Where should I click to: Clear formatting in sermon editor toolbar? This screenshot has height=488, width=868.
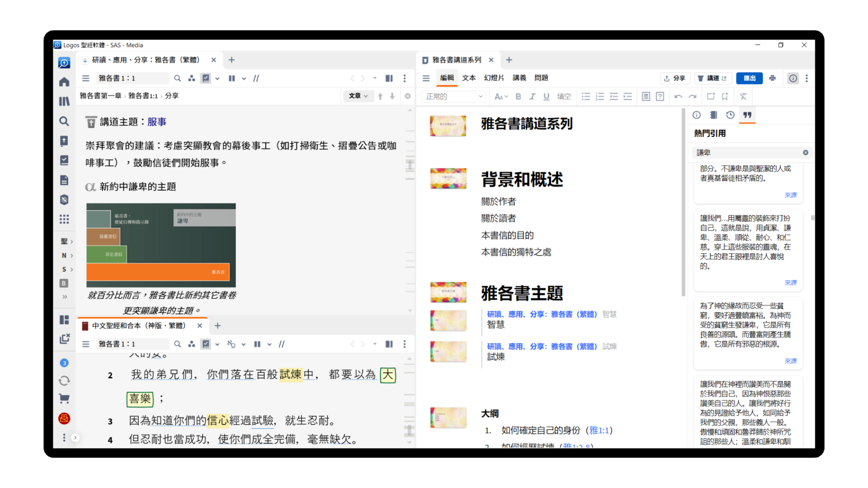point(743,97)
